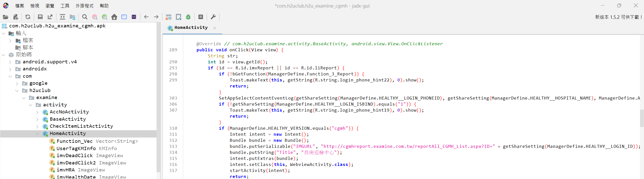Select AccNoActivity in the class tree
The height and width of the screenshot is (179, 644).
click(69, 112)
